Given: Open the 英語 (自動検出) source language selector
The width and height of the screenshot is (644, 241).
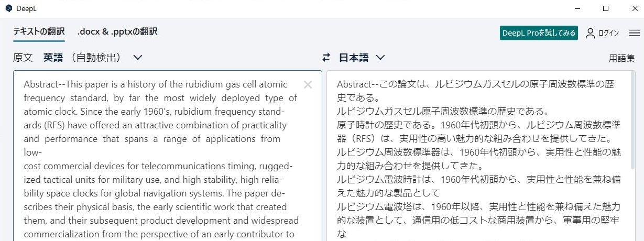Looking at the screenshot, I should pos(93,58).
